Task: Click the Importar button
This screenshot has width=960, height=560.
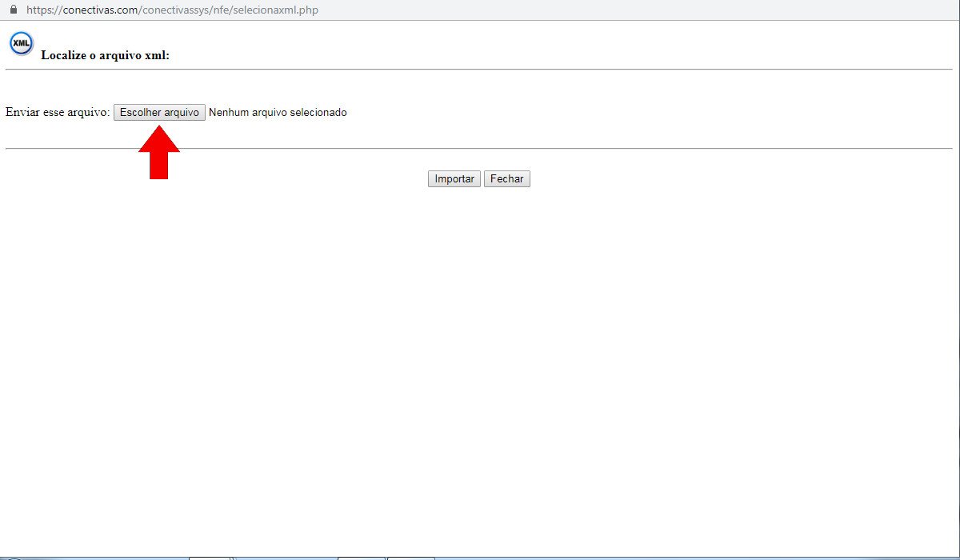Action: (454, 179)
